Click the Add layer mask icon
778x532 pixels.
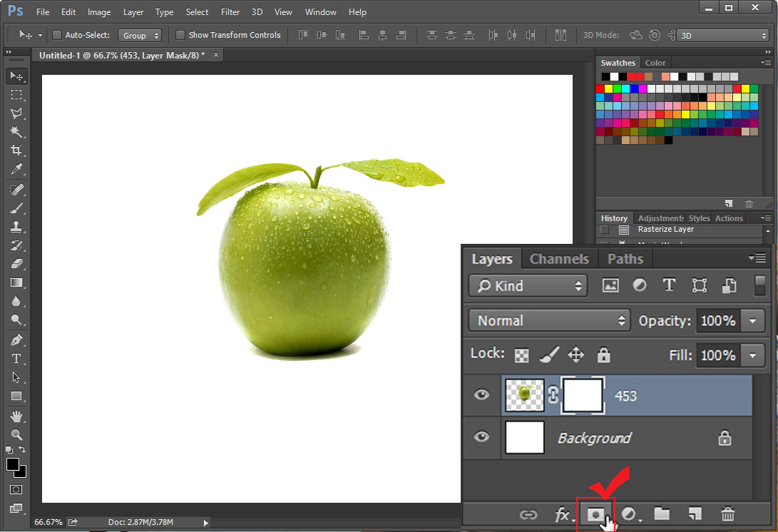click(x=595, y=515)
